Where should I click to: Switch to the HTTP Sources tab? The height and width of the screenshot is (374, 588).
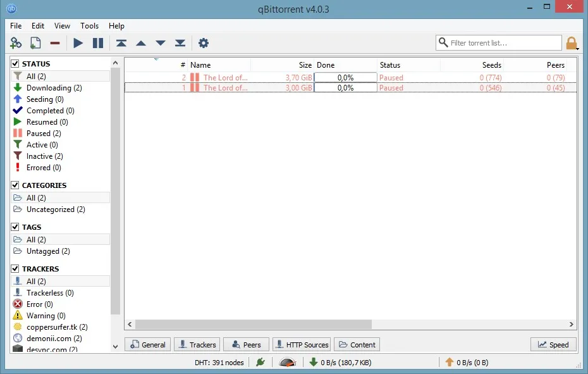coord(302,344)
